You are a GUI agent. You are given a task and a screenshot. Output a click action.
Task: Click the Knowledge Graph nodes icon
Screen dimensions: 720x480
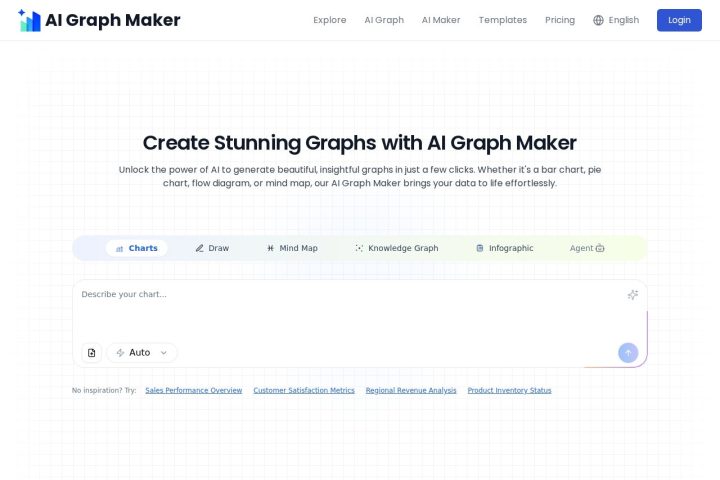click(x=359, y=248)
